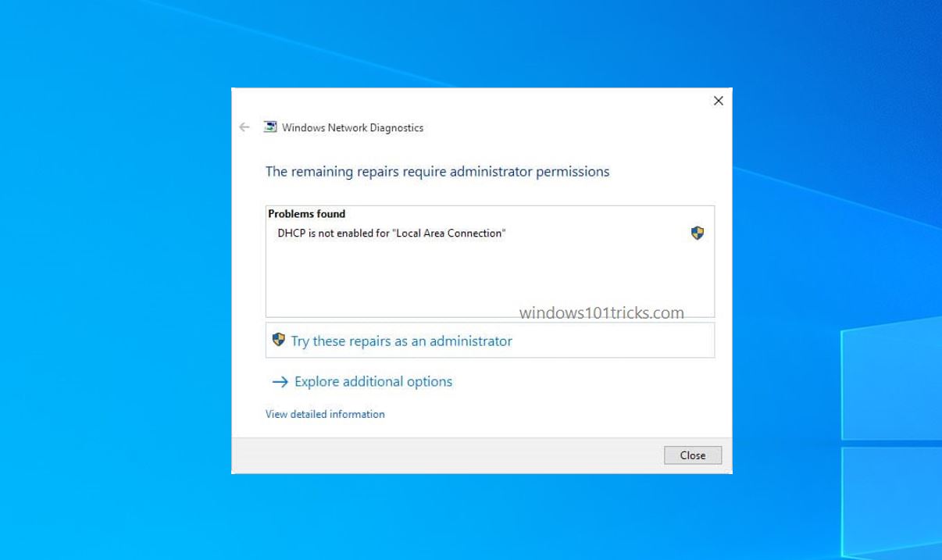This screenshot has width=942, height=560.
Task: Click the Windows Network Diagnostics program icon
Action: pyautogui.click(x=269, y=127)
